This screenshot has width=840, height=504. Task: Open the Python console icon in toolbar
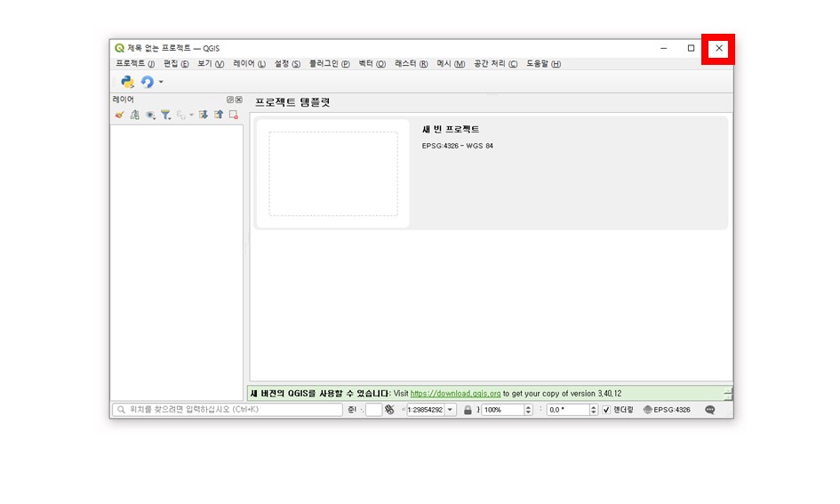point(127,82)
